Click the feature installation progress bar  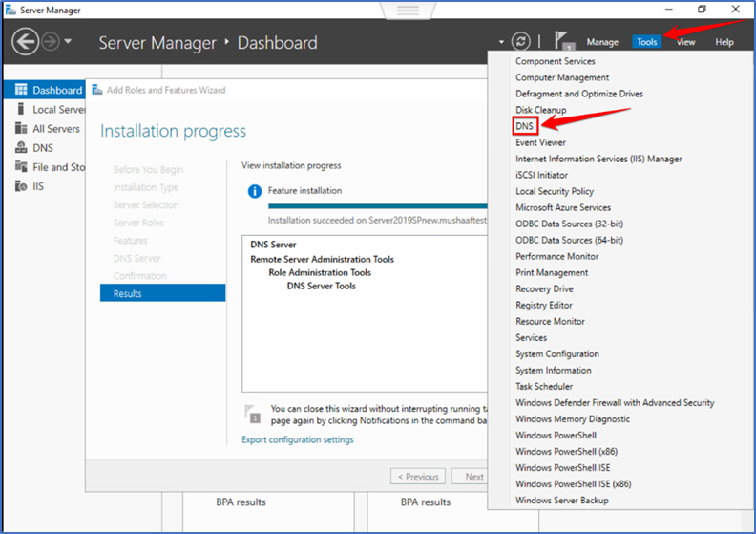tap(377, 206)
